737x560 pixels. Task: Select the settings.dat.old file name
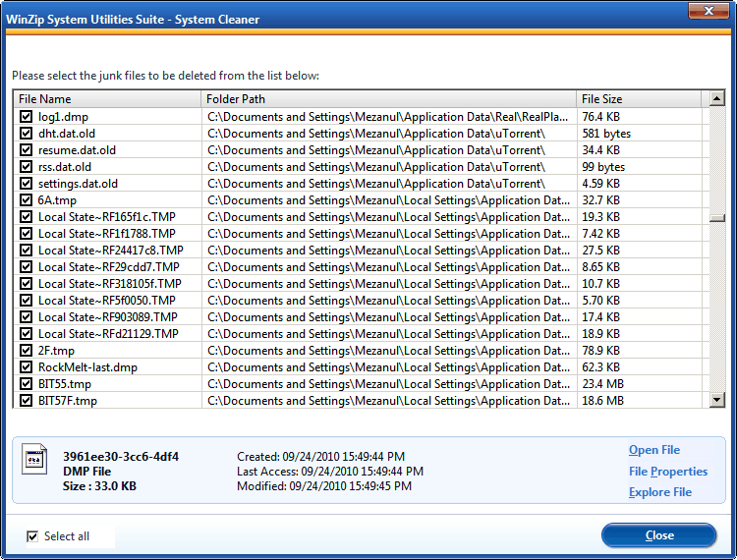78,183
